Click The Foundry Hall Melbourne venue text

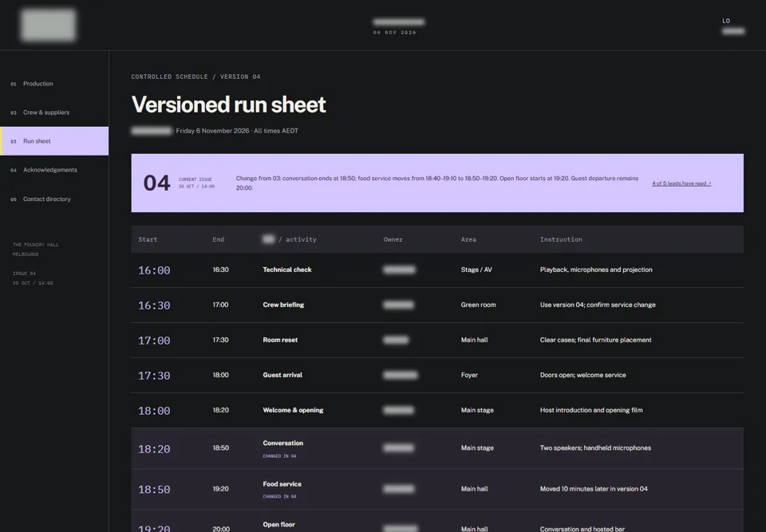(x=35, y=250)
